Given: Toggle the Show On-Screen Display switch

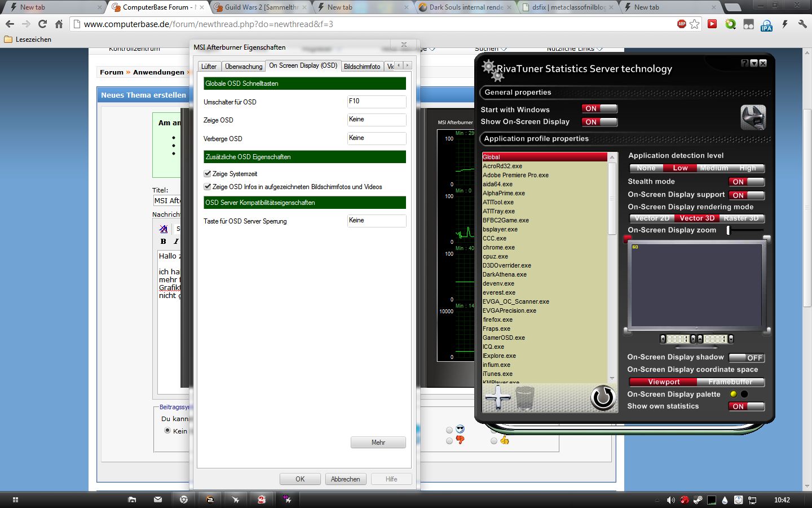Looking at the screenshot, I should (599, 122).
